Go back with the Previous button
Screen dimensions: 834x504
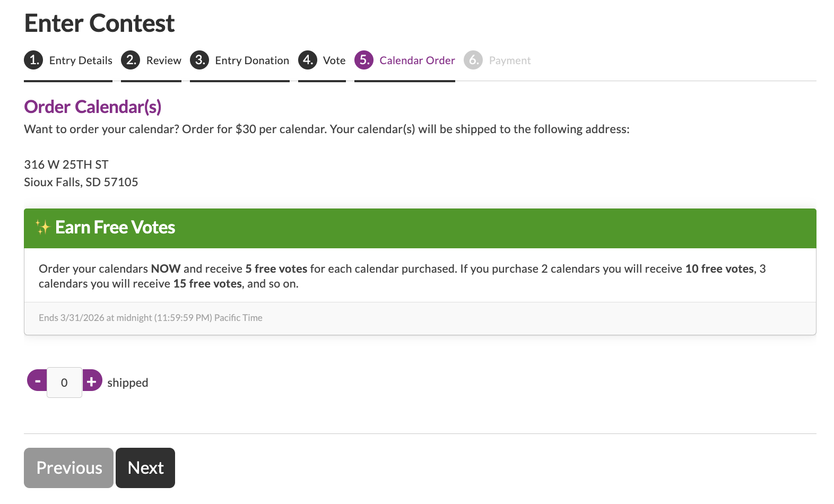pyautogui.click(x=68, y=468)
